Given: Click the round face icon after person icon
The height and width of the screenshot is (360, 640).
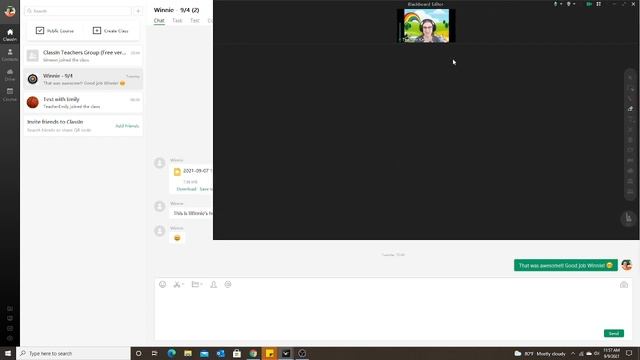Looking at the screenshot, I should (228, 284).
